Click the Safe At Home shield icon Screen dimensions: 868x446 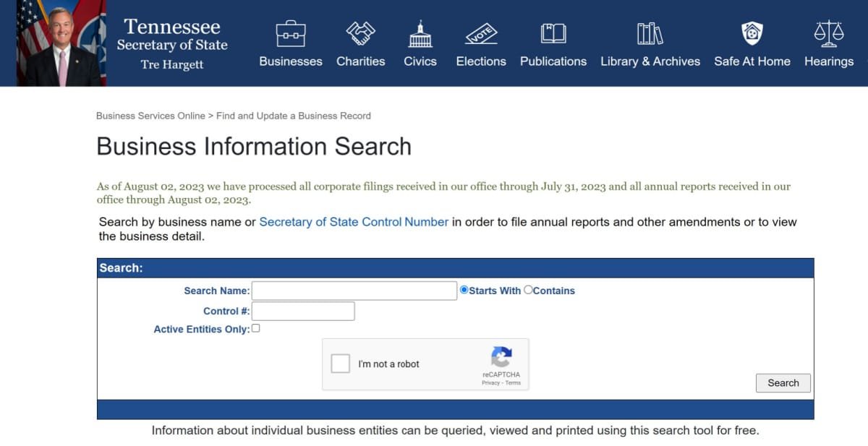(x=752, y=33)
